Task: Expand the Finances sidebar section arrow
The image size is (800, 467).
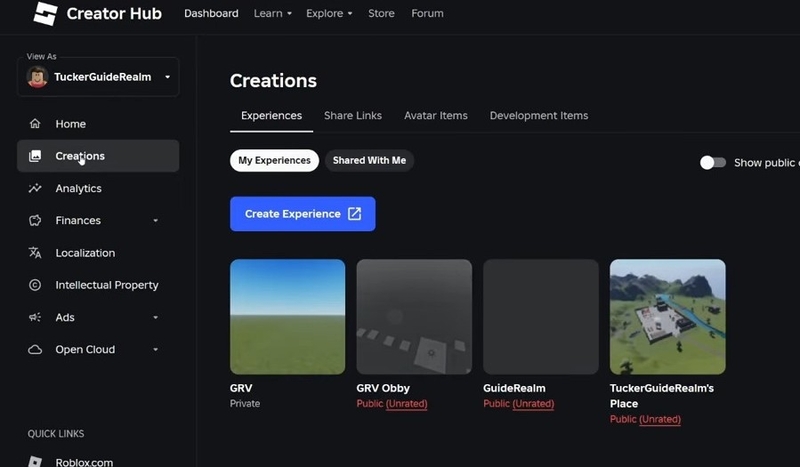Action: [x=156, y=220]
